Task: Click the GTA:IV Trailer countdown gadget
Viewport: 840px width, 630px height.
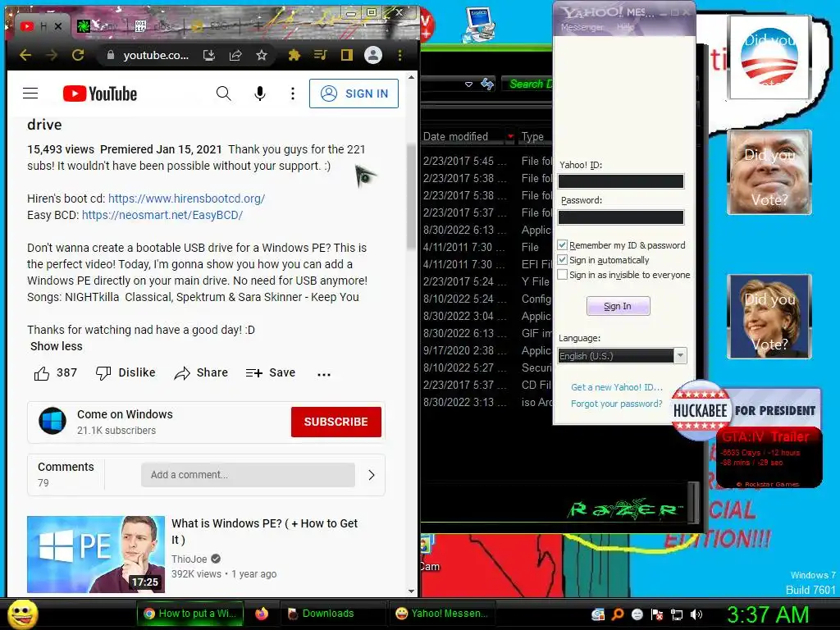Action: pyautogui.click(x=769, y=457)
